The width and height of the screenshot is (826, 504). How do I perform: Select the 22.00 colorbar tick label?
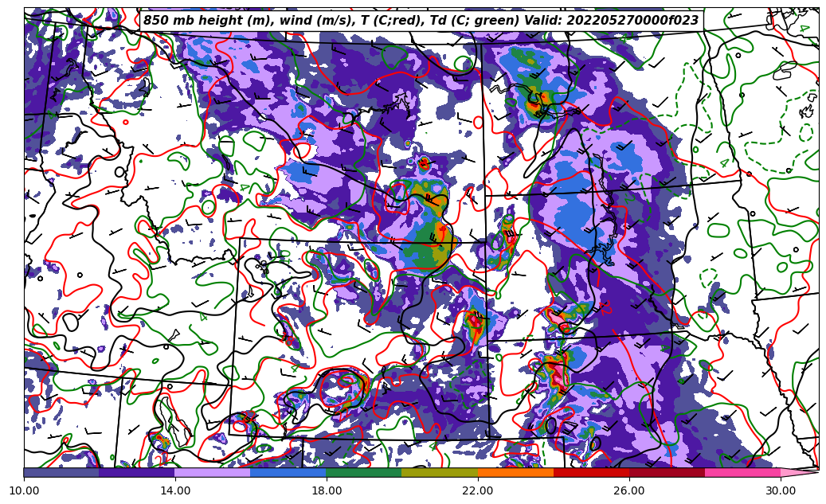(478, 491)
